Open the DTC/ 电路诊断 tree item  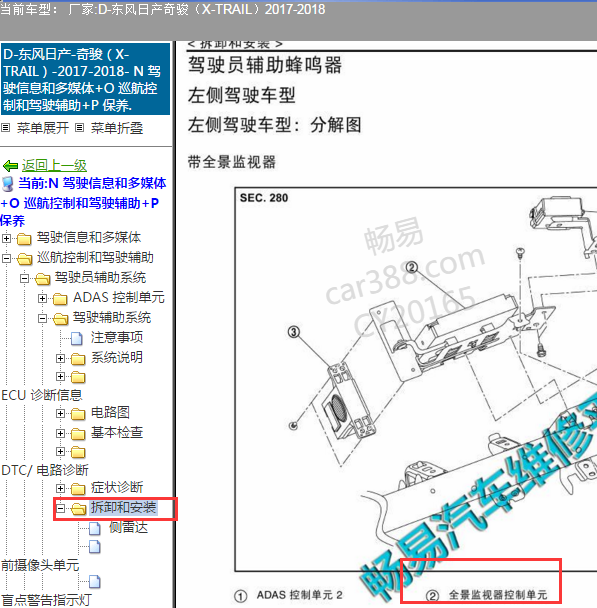click(45, 470)
